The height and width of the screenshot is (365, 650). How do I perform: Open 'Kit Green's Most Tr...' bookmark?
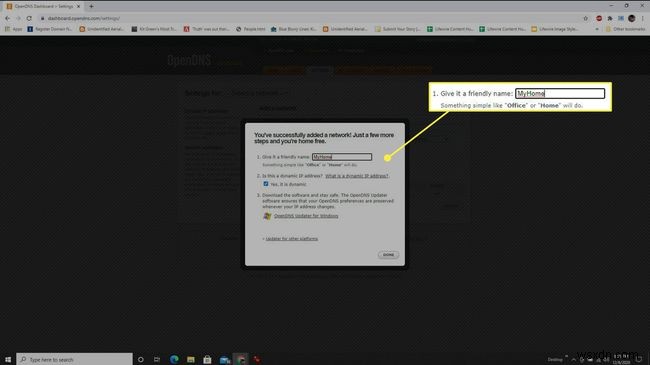click(x=154, y=29)
